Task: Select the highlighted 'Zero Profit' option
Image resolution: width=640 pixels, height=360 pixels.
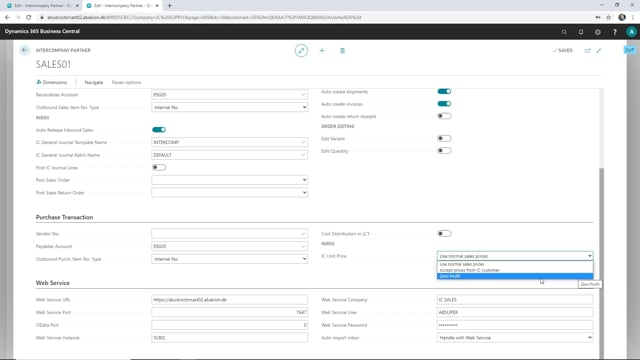Action: point(515,276)
